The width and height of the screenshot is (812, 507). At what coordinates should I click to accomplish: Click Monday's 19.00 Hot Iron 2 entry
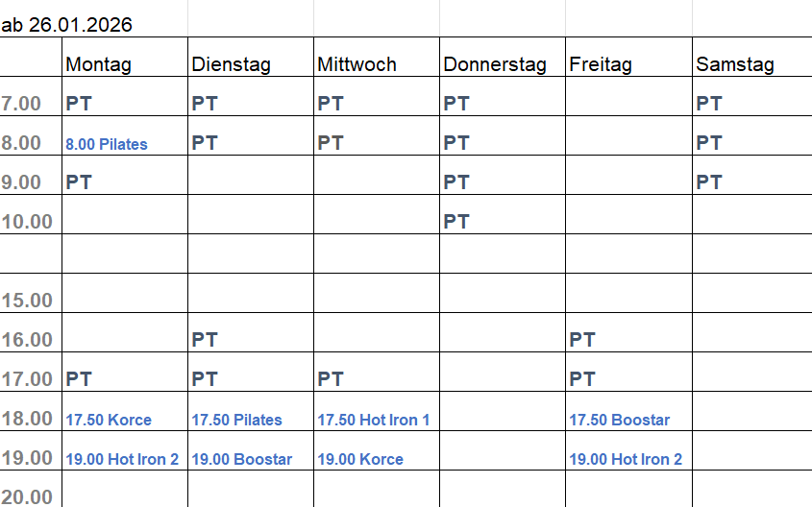point(122,459)
